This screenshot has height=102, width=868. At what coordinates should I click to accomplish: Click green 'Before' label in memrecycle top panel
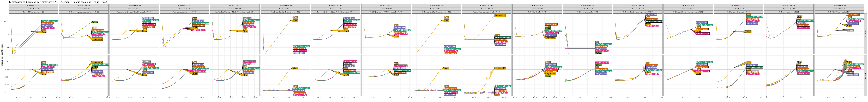coord(95,22)
